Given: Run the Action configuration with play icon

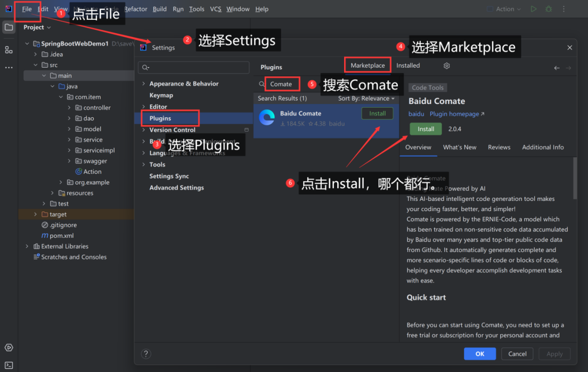Looking at the screenshot, I should [x=534, y=9].
